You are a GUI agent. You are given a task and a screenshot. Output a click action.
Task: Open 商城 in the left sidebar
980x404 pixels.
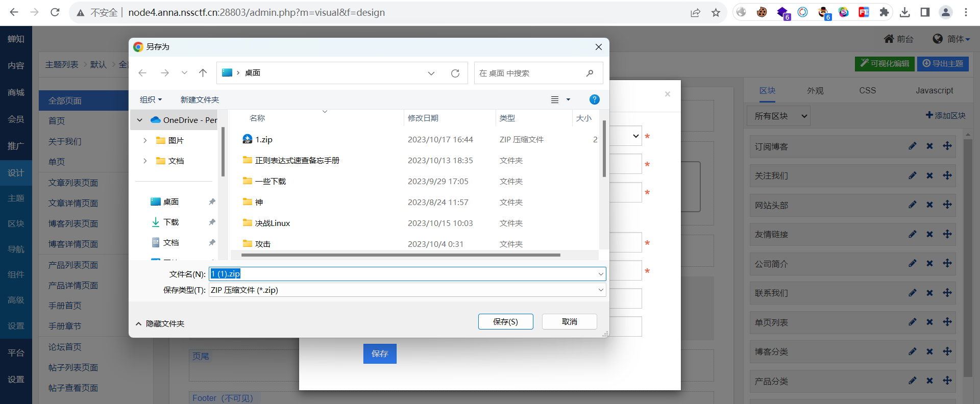pos(16,92)
